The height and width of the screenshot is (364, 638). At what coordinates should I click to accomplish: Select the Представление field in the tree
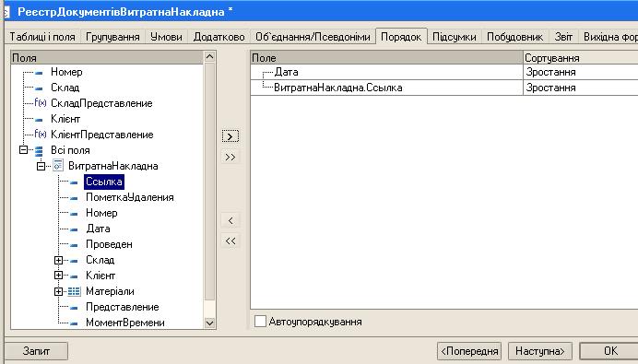pos(122,307)
